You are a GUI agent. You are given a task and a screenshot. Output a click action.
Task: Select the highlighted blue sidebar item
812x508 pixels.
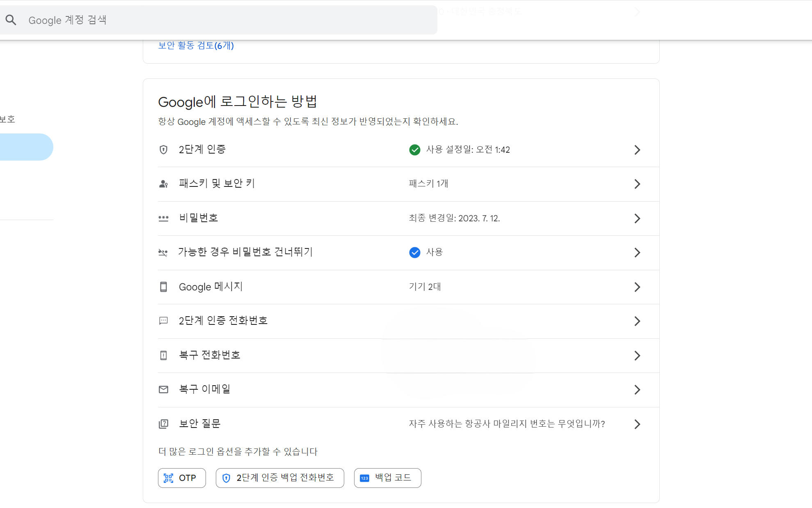tap(26, 147)
